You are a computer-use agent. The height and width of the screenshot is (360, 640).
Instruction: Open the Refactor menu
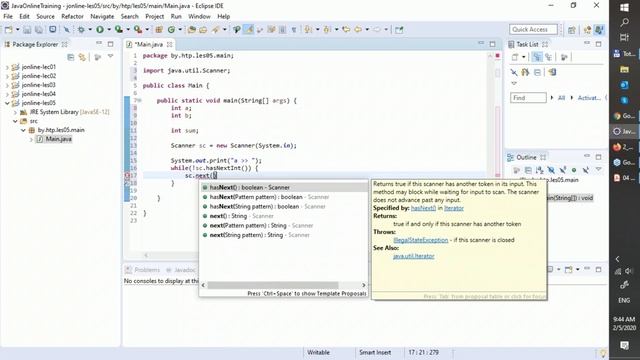click(x=72, y=16)
